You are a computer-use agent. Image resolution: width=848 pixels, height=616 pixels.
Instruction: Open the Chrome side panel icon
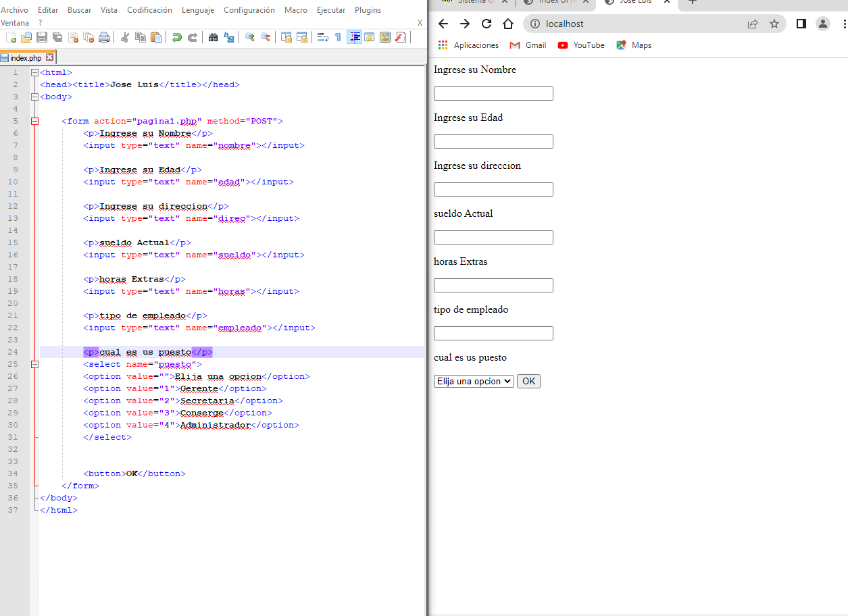click(x=801, y=24)
